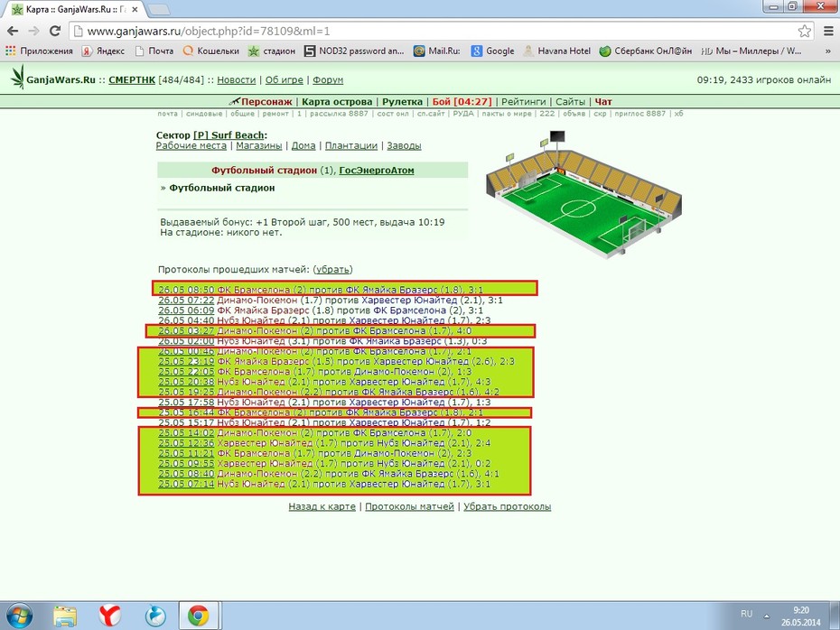Open the Новости link
This screenshot has height=630, width=840.
237,79
